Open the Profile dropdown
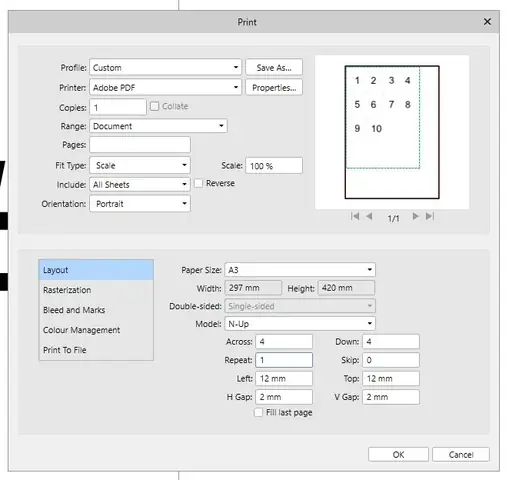This screenshot has height=480, width=509. 165,67
